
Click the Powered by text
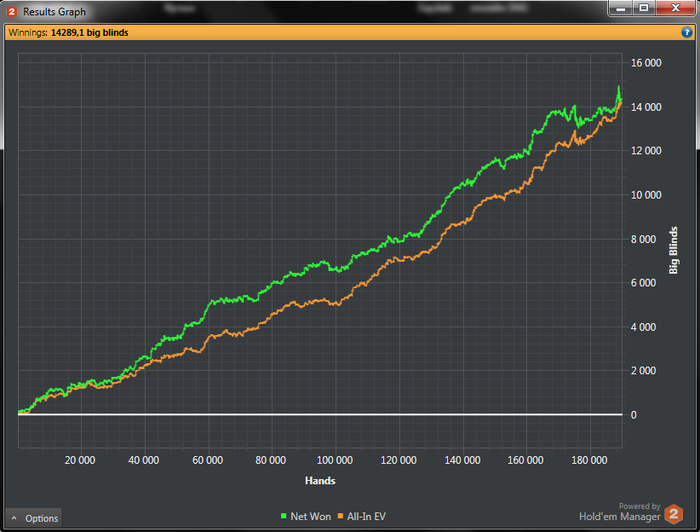[639, 506]
